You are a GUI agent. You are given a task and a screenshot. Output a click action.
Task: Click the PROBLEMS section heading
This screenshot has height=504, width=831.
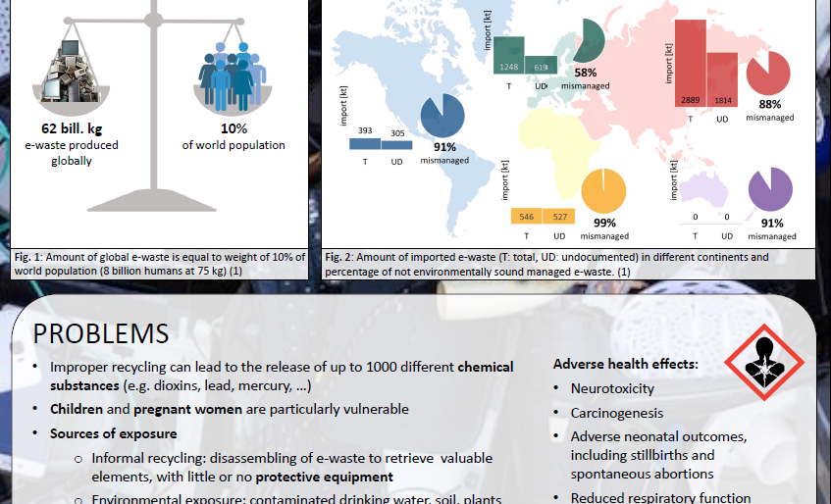101,333
